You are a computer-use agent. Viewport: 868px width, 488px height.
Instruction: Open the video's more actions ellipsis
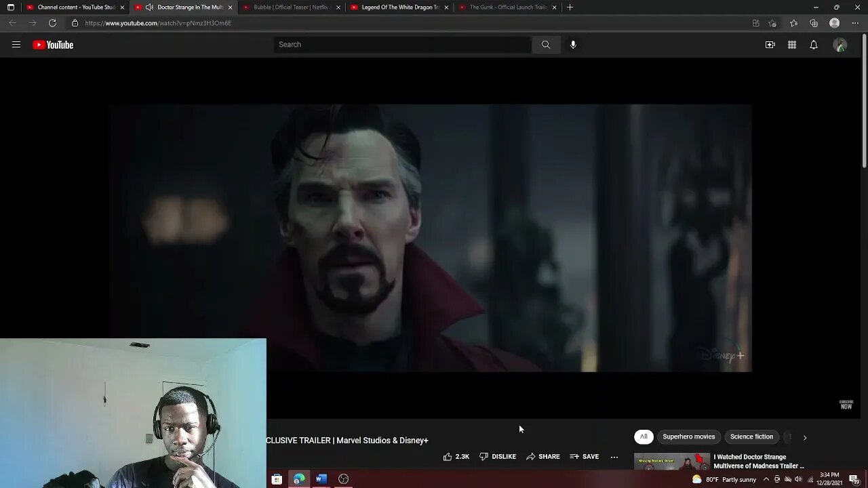tap(614, 457)
